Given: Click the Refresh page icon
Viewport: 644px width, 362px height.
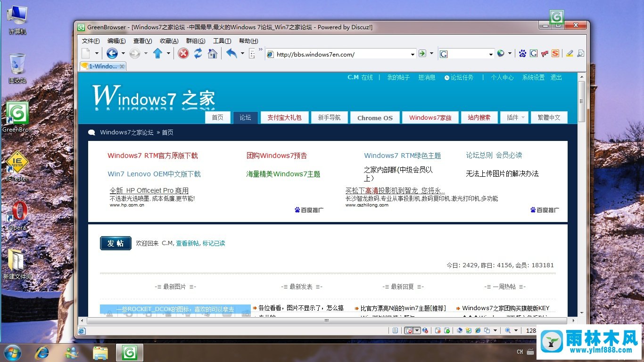Looking at the screenshot, I should click(x=198, y=53).
